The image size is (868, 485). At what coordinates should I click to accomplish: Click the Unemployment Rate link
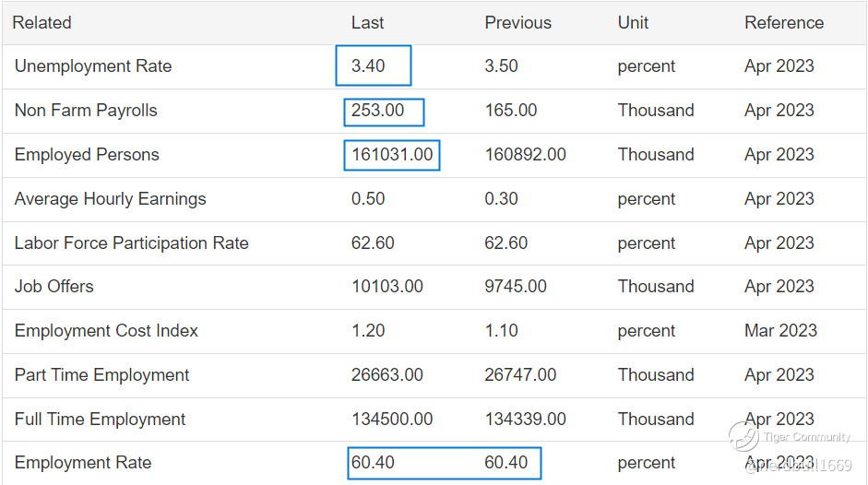tap(92, 66)
